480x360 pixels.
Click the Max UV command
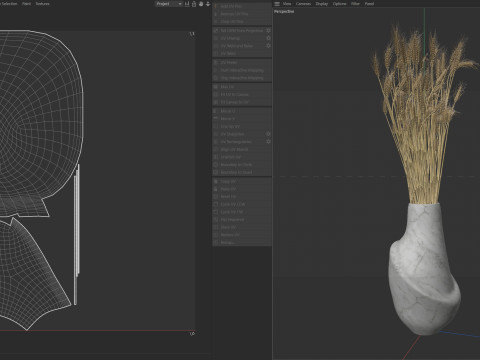[242, 87]
